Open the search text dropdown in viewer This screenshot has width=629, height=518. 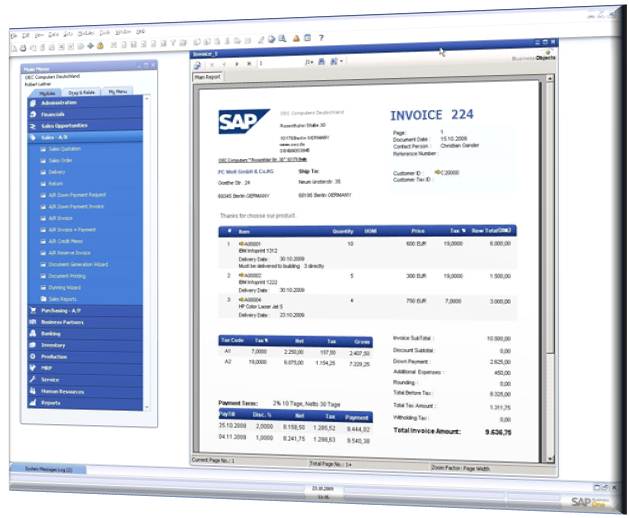[x=341, y=61]
